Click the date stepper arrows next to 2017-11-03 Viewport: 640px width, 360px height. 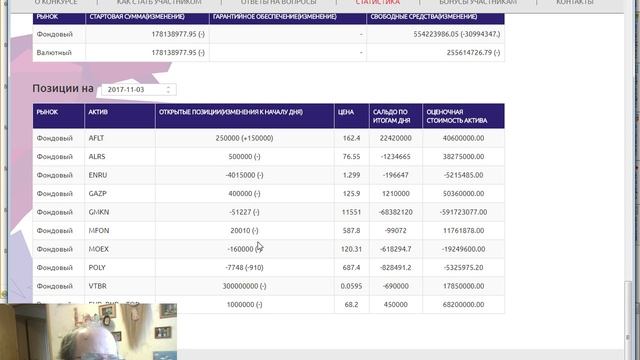[x=168, y=89]
